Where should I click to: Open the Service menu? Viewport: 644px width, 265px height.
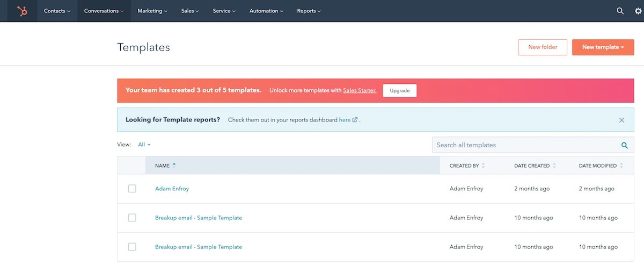pos(224,11)
